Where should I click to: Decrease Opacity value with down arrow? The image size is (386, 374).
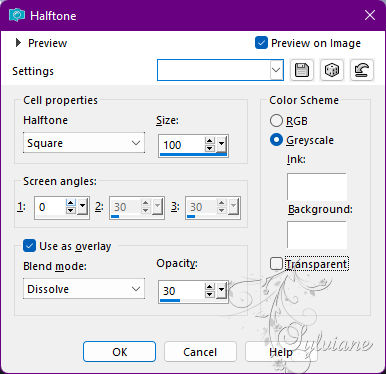coord(209,294)
